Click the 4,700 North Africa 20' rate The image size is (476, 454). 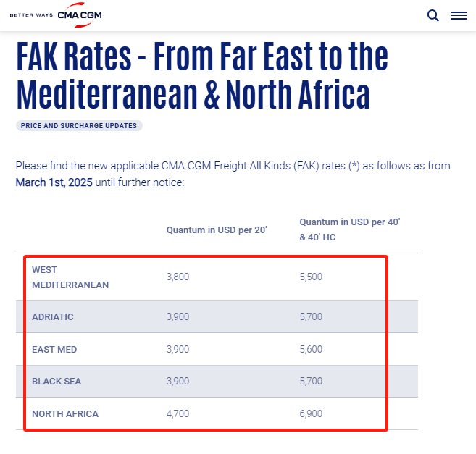178,414
